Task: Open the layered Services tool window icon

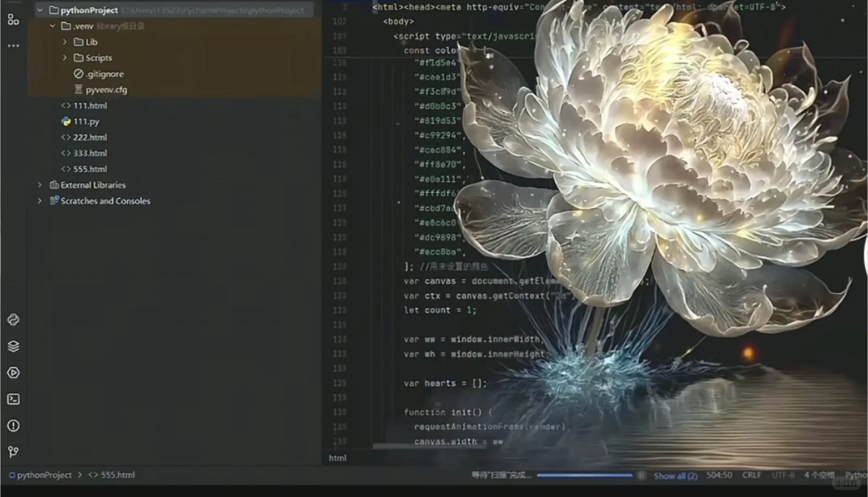Action: (13, 346)
